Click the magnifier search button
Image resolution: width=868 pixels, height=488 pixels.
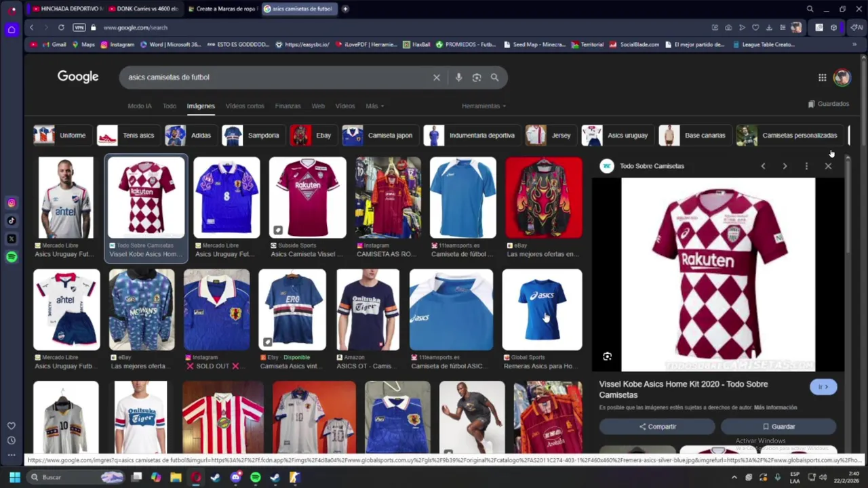tap(494, 77)
